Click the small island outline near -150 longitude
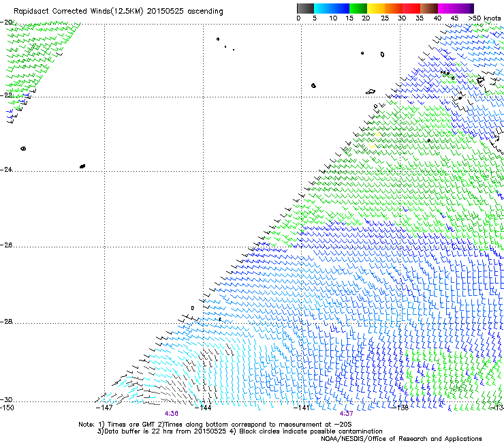Image resolution: width=504 pixels, height=443 pixels. 23,149
